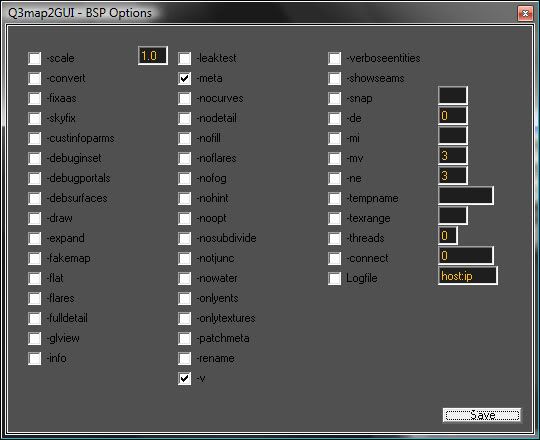Enable the -onlyents option
This screenshot has width=540, height=440.
point(185,298)
